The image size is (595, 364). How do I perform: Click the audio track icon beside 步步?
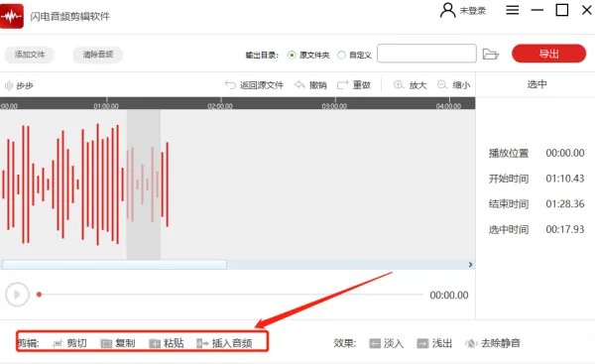coord(8,85)
